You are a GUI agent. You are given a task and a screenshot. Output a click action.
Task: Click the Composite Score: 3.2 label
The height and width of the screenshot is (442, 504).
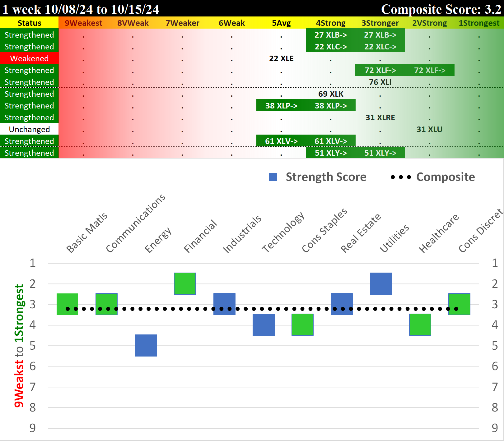(x=442, y=9)
